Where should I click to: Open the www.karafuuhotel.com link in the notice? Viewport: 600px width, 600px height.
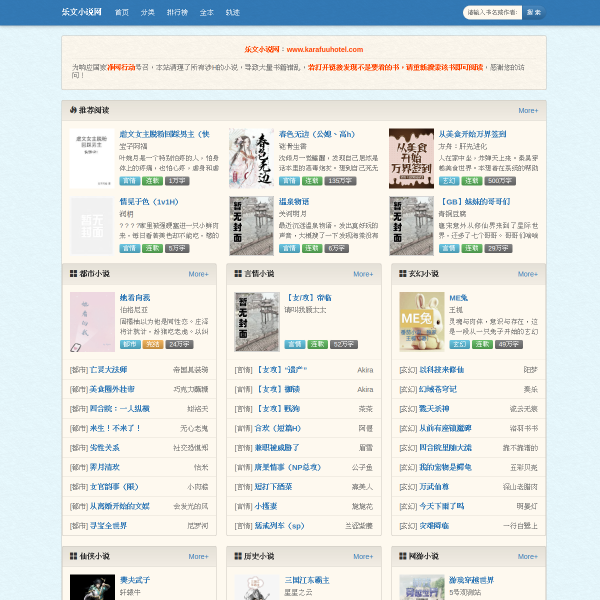point(325,49)
